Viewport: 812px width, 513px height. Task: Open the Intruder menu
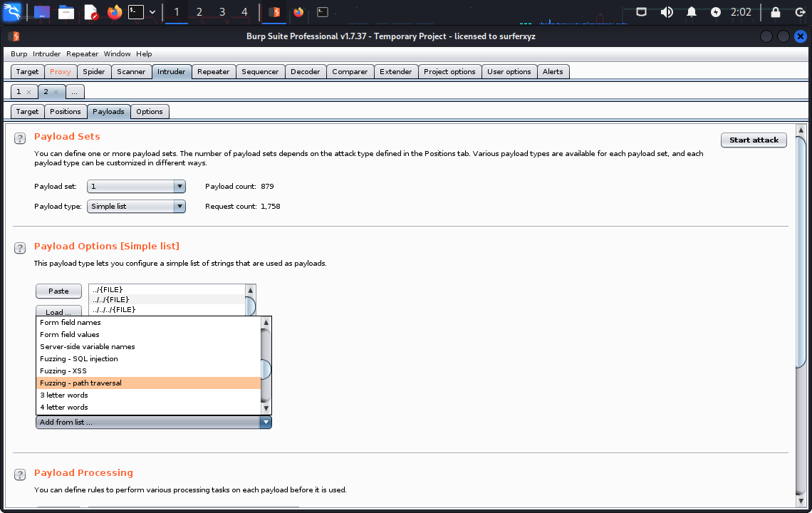[46, 54]
